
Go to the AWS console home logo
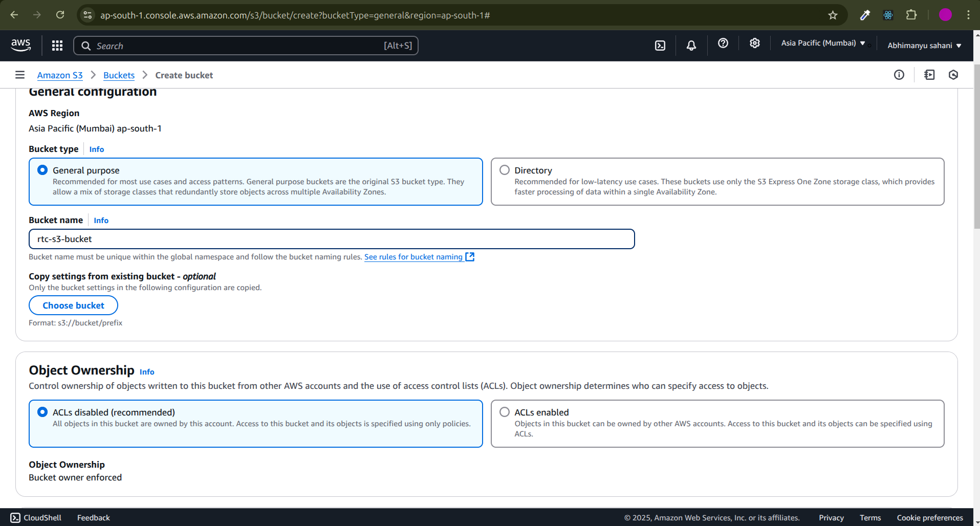pyautogui.click(x=21, y=45)
